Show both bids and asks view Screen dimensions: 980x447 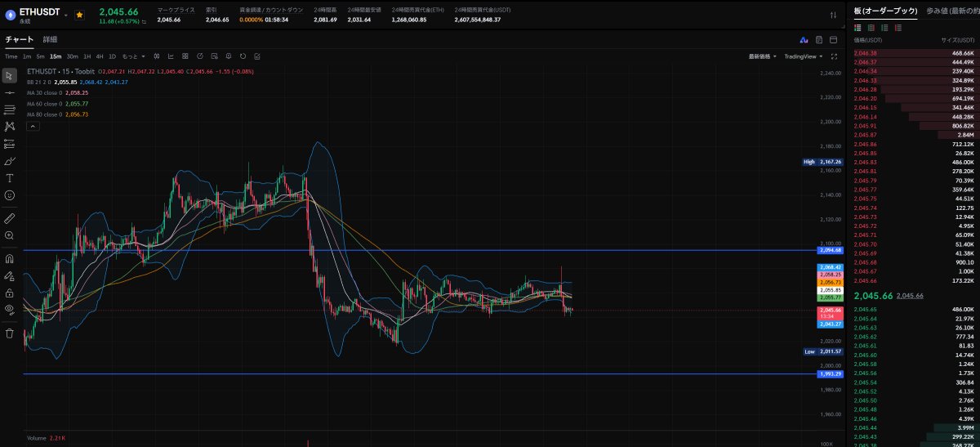click(x=857, y=28)
